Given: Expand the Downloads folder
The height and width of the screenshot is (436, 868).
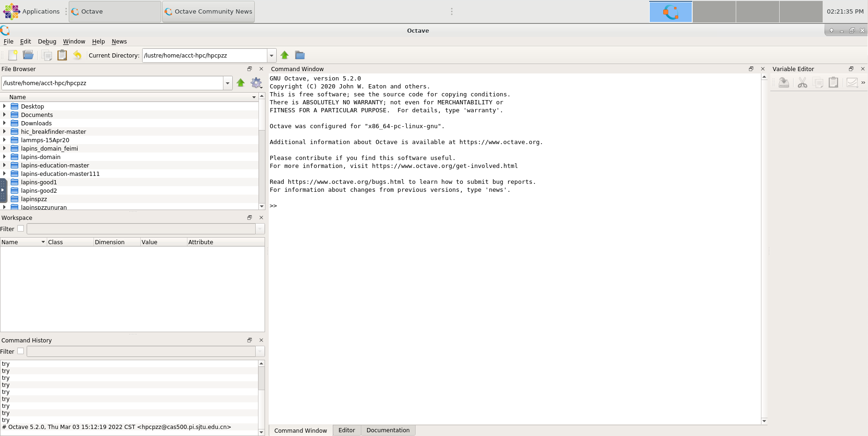Looking at the screenshot, I should [x=5, y=123].
